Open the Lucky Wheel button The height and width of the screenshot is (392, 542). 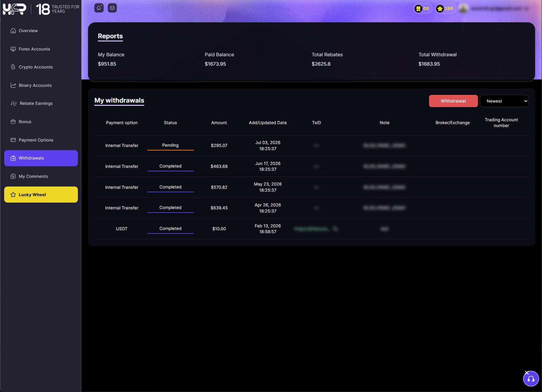coord(41,195)
